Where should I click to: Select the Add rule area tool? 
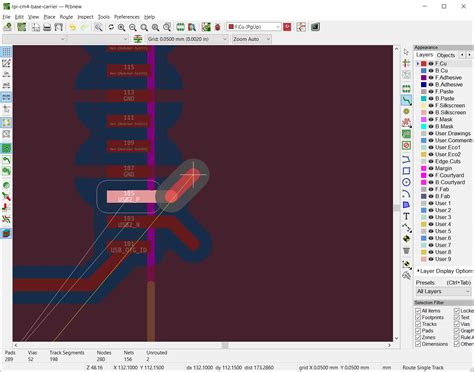406,145
